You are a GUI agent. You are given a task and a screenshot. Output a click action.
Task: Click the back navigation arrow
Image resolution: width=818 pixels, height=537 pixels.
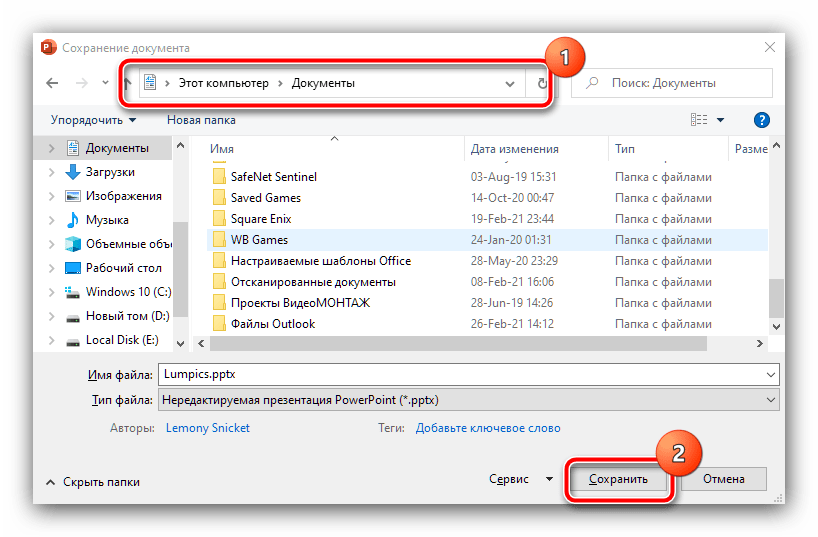click(x=52, y=84)
